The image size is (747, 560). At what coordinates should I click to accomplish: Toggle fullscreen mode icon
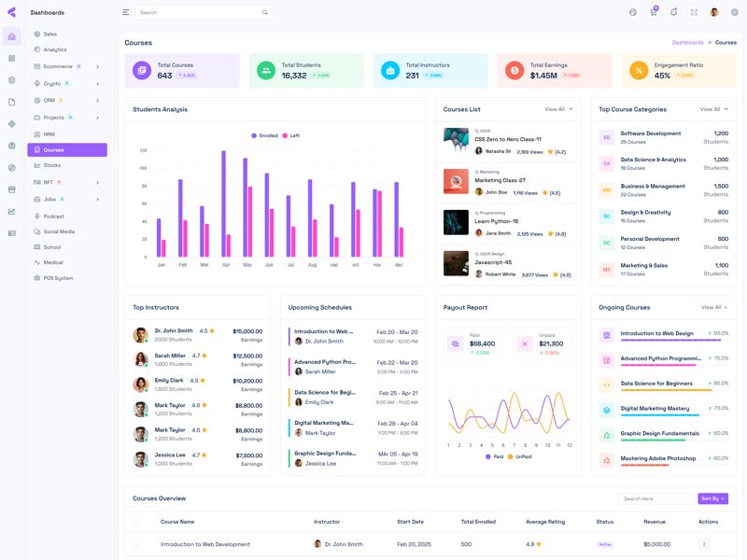[694, 12]
